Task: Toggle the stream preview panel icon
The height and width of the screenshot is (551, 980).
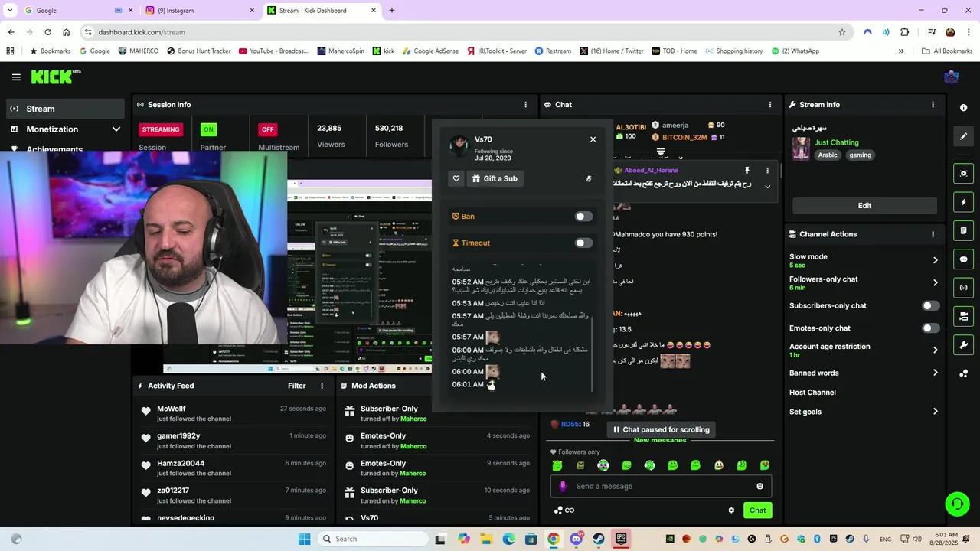Action: (x=964, y=174)
